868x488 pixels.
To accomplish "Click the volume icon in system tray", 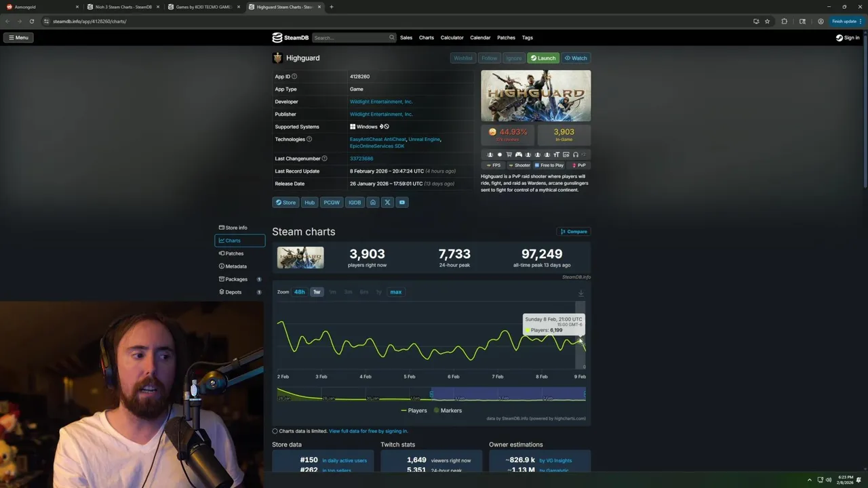I will point(828,480).
